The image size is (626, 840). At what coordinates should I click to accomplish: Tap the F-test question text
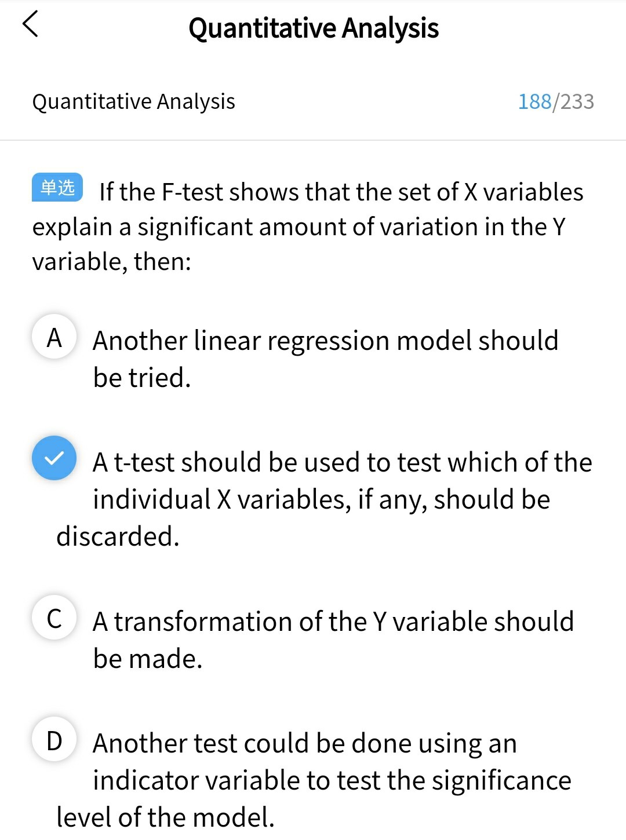pos(341,192)
